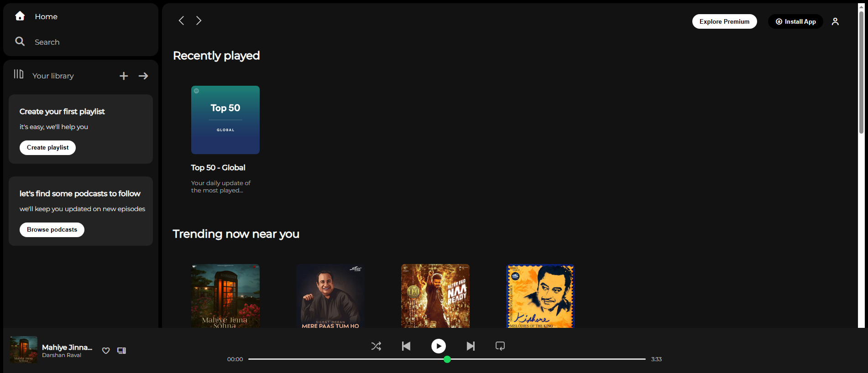This screenshot has width=868, height=373.
Task: Click the Darshan Raval artist name
Action: point(62,355)
